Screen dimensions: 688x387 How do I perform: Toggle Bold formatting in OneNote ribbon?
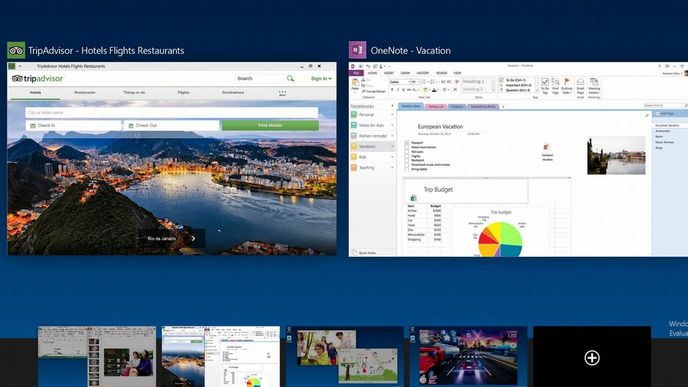click(x=392, y=90)
